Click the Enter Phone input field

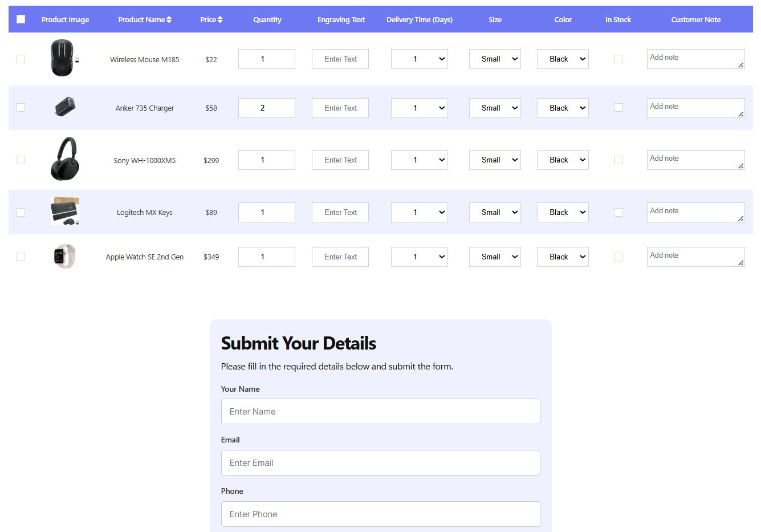pos(380,514)
